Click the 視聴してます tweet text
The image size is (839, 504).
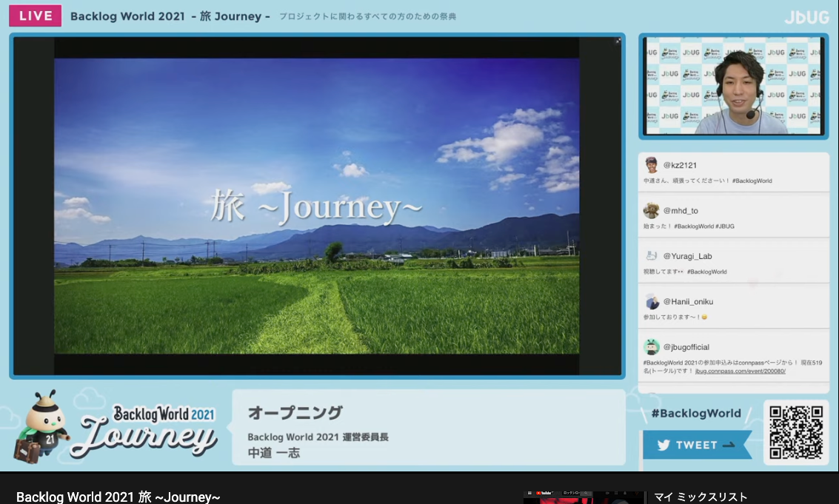pos(685,272)
